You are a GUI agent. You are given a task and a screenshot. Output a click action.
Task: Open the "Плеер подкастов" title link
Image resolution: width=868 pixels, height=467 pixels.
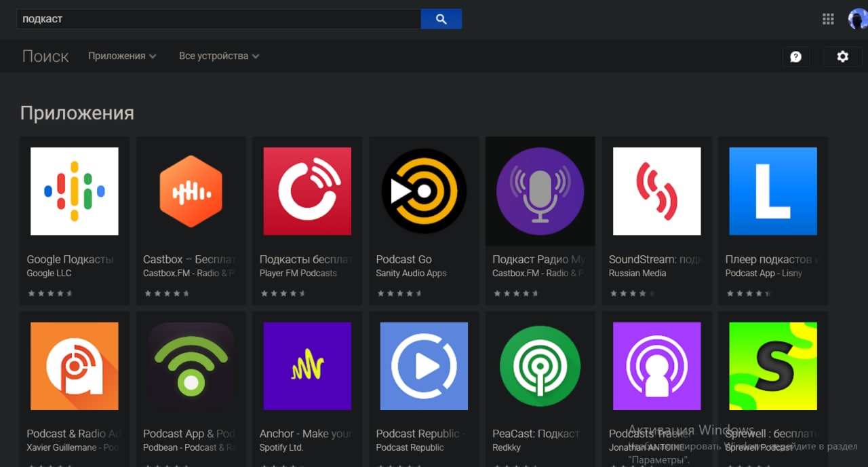coord(773,259)
